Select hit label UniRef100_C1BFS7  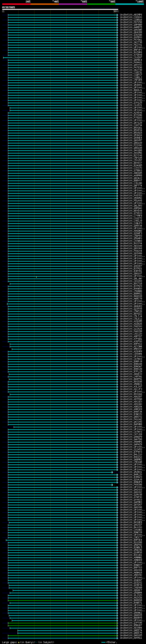(131, 75)
